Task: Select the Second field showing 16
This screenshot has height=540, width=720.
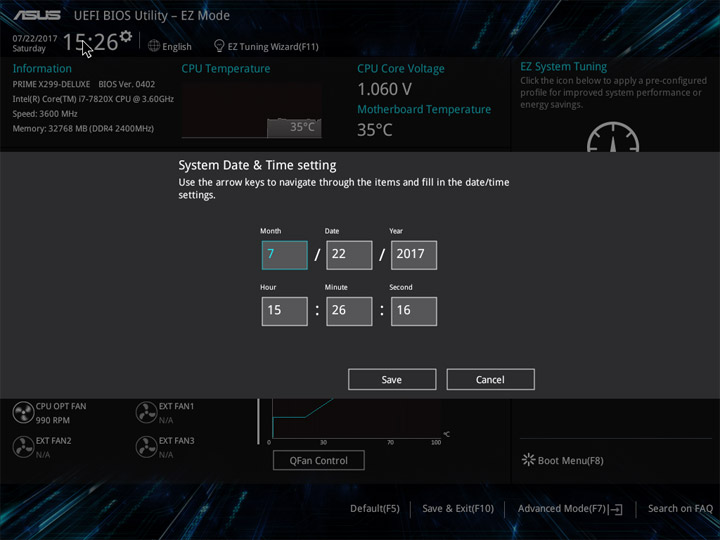Action: coord(414,311)
